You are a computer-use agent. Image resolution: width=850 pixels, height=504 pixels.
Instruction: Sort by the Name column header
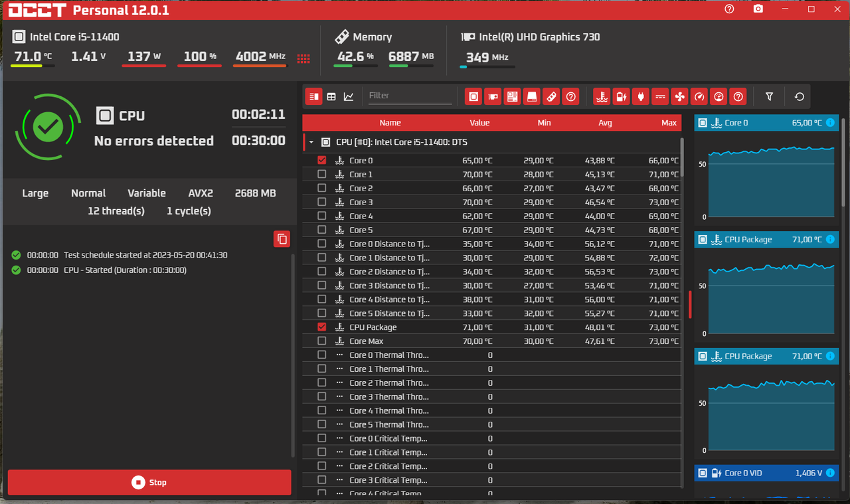390,123
